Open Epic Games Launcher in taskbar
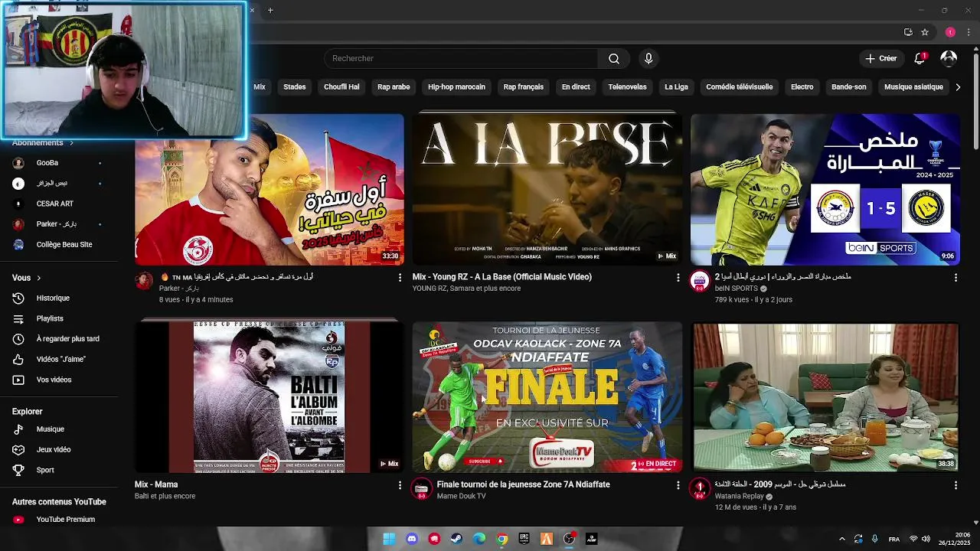 pos(524,539)
